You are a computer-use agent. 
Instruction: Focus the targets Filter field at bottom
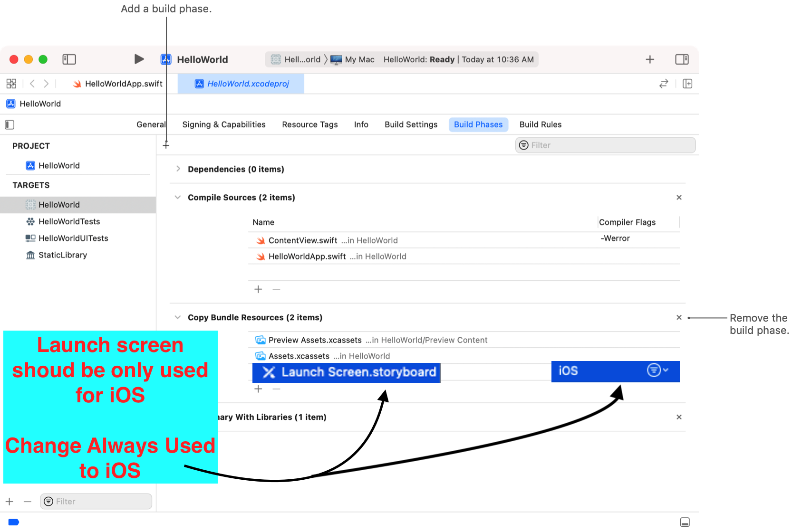96,502
